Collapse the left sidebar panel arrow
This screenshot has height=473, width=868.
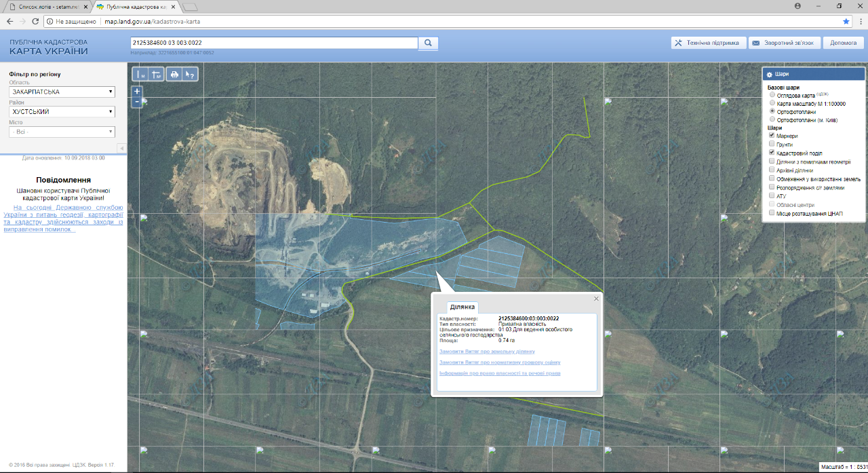(121, 148)
